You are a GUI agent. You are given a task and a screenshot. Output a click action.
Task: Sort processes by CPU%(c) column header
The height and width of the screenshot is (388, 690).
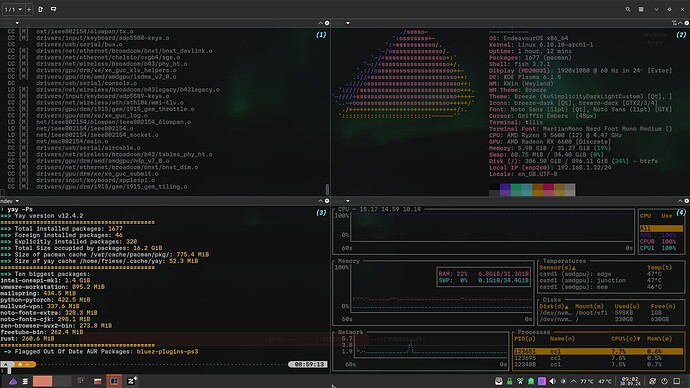(x=626, y=339)
